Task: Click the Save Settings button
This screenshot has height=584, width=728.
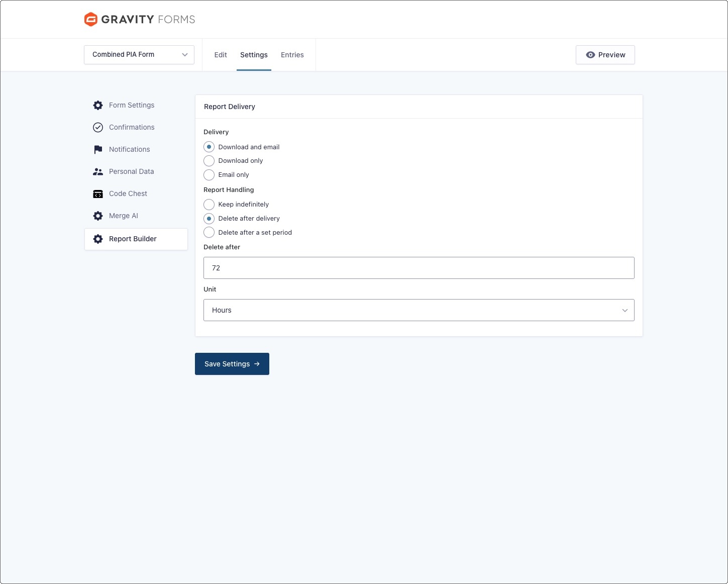Action: (232, 364)
